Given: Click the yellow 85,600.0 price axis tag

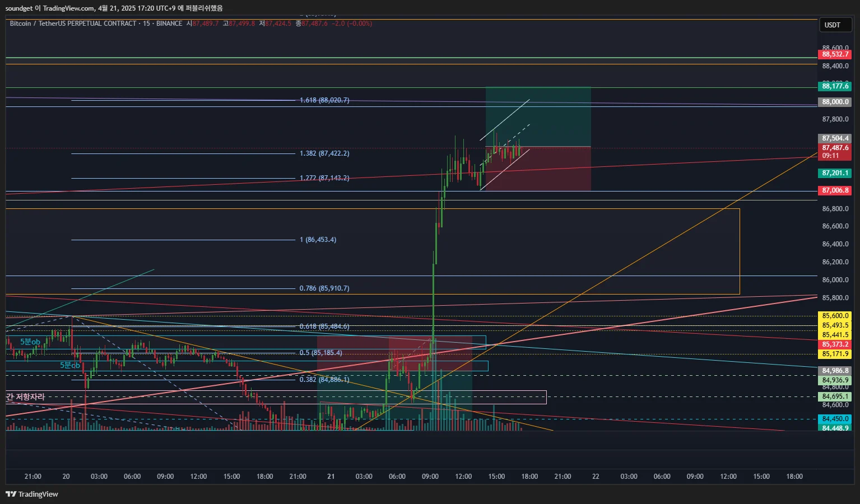Looking at the screenshot, I should point(835,316).
